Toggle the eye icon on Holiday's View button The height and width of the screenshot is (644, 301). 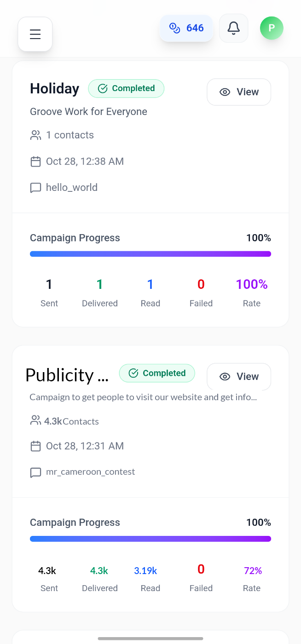click(x=225, y=92)
